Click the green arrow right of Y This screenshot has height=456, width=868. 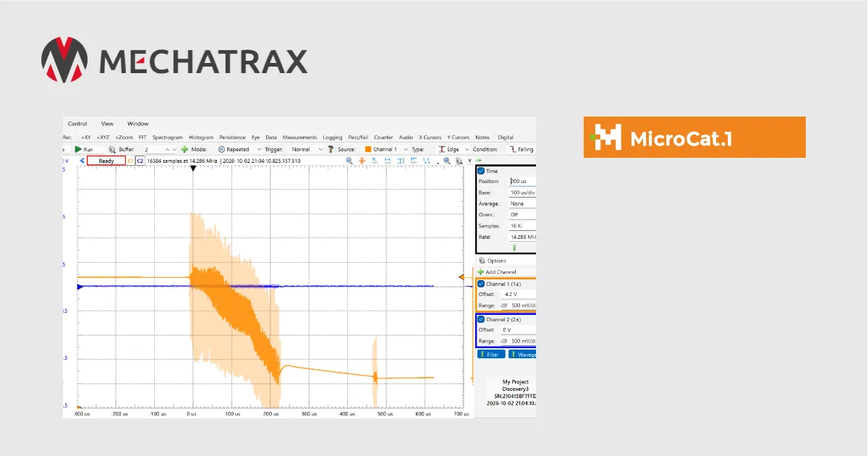[x=478, y=161]
